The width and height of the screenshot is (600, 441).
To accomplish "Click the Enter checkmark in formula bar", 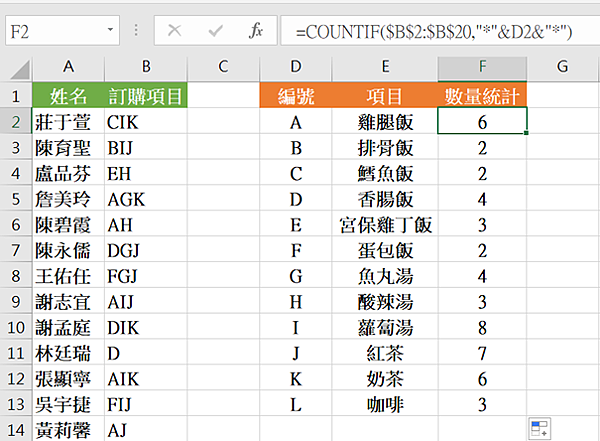I will pyautogui.click(x=215, y=31).
